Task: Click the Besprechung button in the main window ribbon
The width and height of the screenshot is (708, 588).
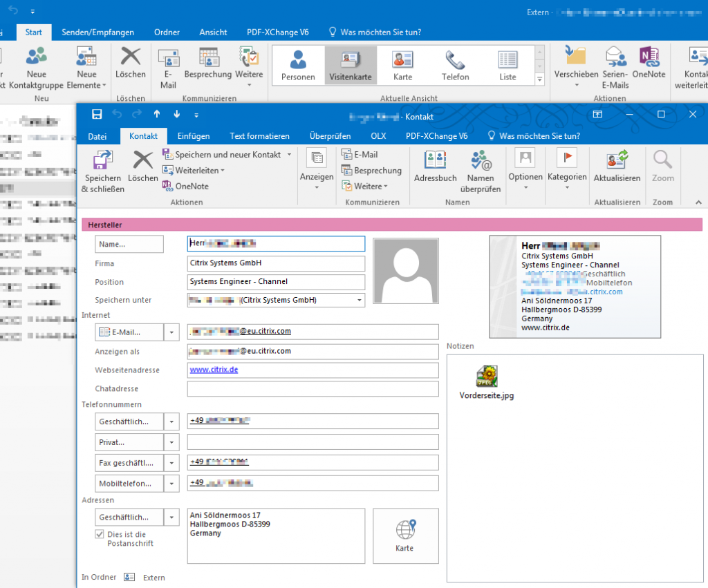Action: pos(207,62)
